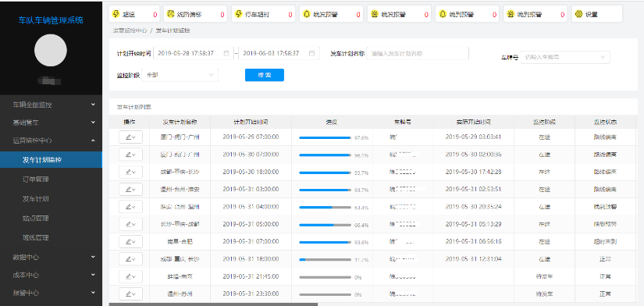Image resolution: width=644 pixels, height=306 pixels.
Task: Select 发车计划监控 in the sidebar
Action: point(51,160)
